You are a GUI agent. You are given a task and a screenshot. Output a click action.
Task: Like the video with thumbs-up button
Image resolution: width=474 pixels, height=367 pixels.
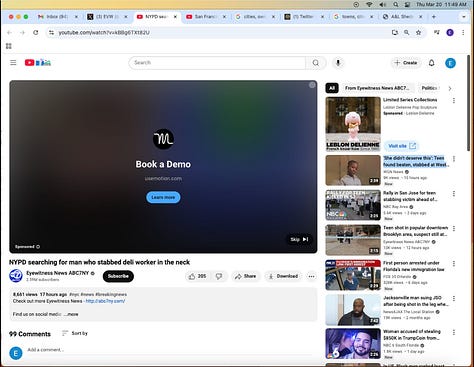(197, 276)
